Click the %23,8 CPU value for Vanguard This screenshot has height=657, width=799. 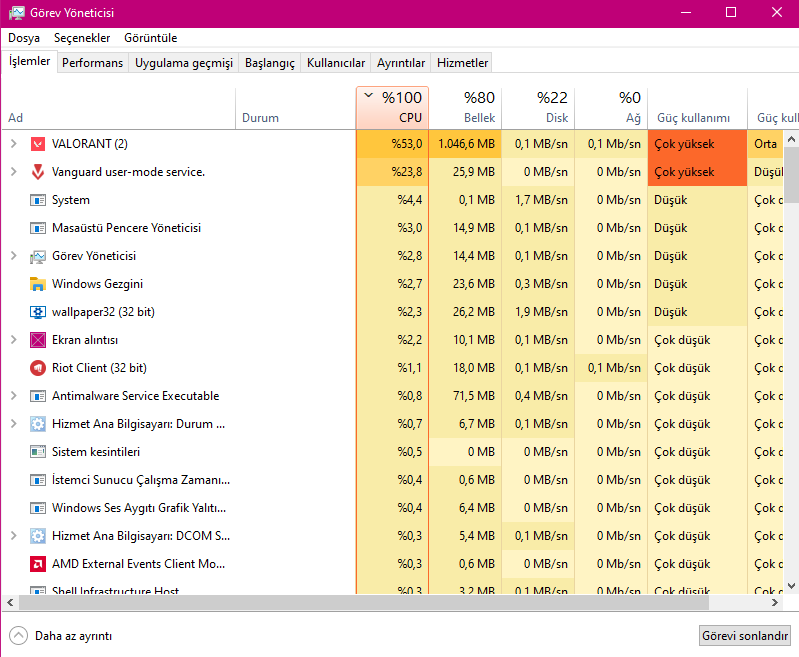392,172
